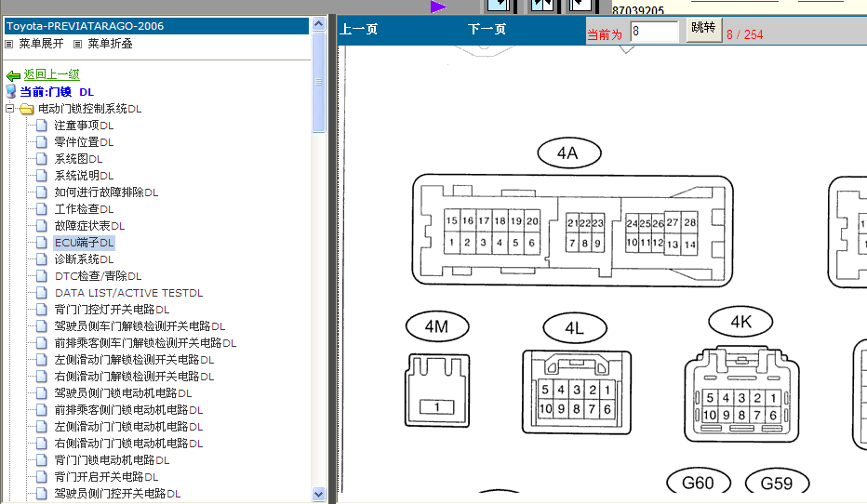This screenshot has width=867, height=504.
Task: Click document icon beside 诊断系统DL
Action: pos(42,259)
